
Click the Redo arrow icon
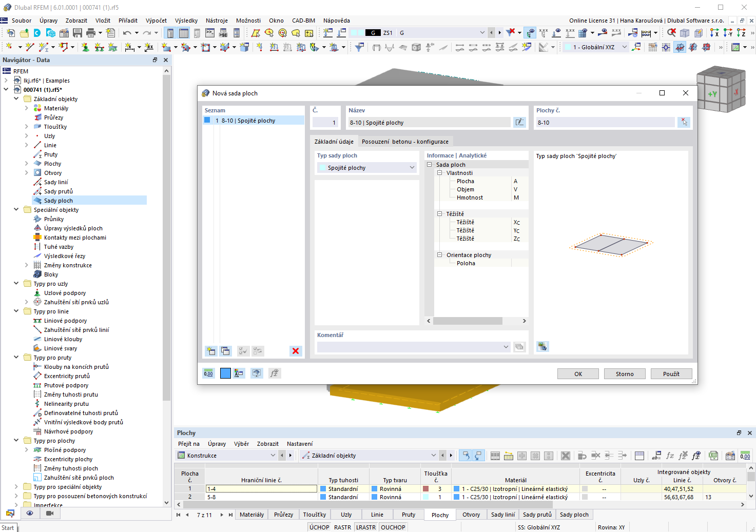click(147, 33)
